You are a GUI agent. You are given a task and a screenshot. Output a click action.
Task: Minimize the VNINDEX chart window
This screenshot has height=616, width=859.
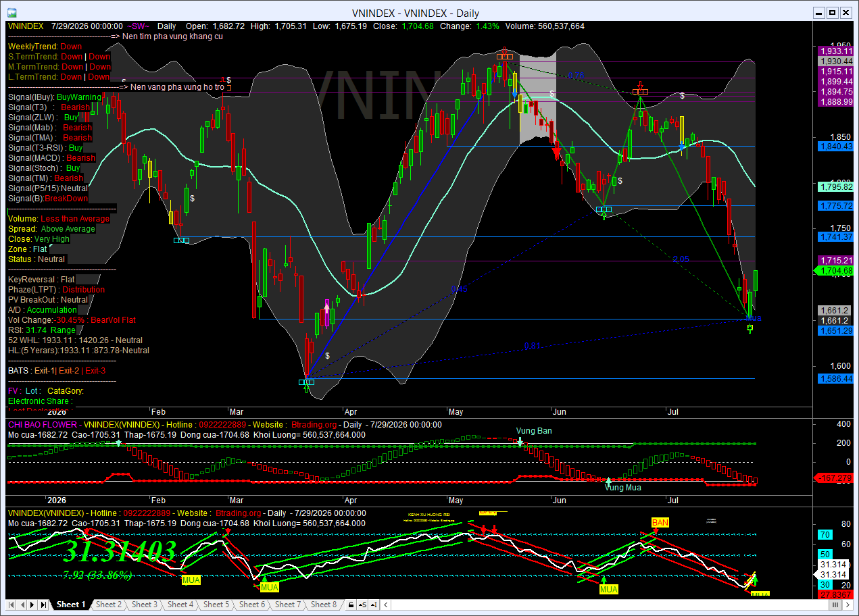[x=820, y=12]
